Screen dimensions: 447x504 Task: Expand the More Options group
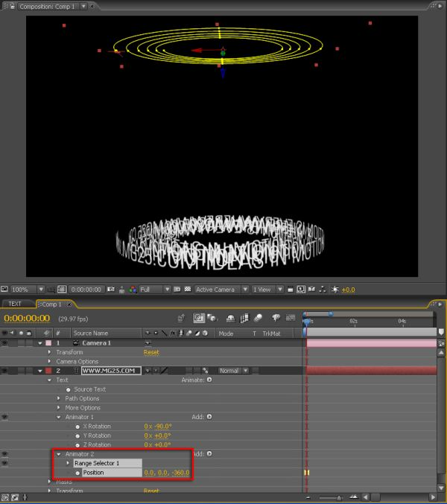59,407
